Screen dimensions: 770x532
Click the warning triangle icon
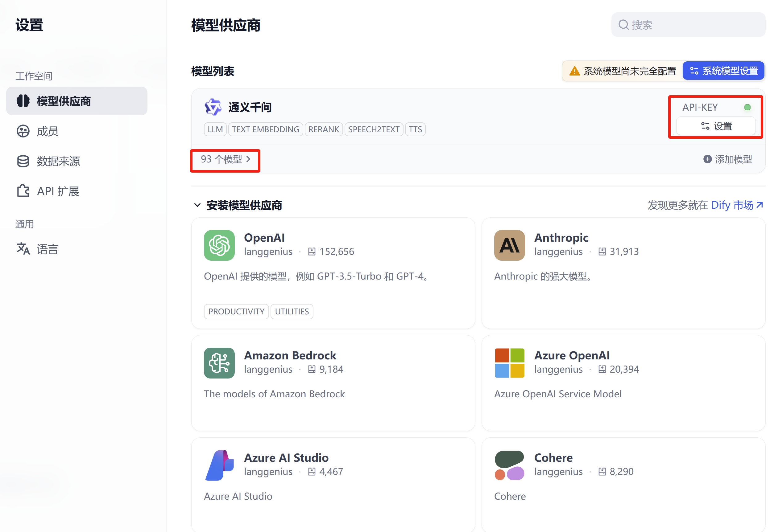(574, 71)
